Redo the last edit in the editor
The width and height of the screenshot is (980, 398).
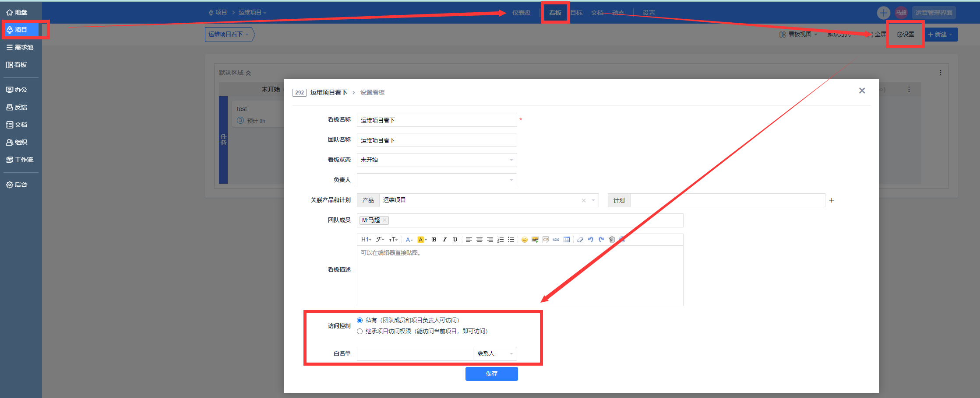pos(601,240)
